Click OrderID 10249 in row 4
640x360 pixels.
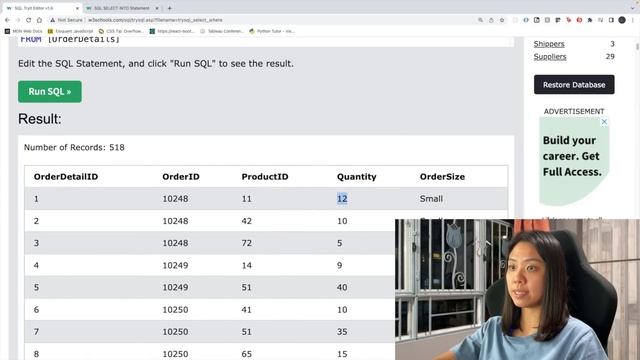point(175,265)
